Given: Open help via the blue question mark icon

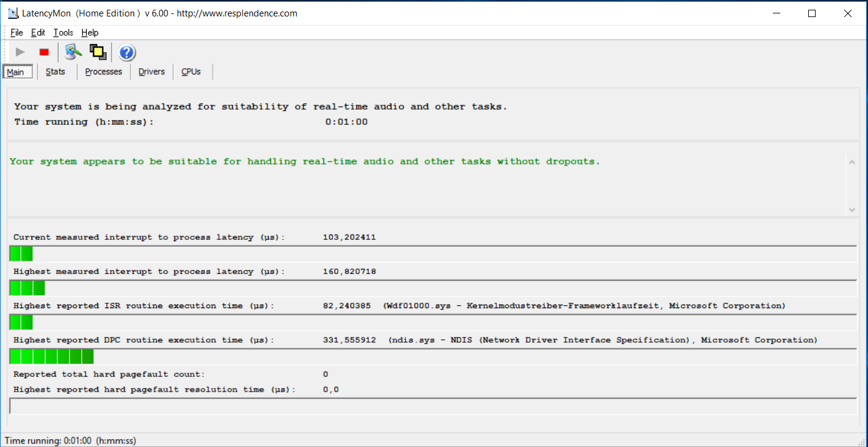Looking at the screenshot, I should point(127,53).
